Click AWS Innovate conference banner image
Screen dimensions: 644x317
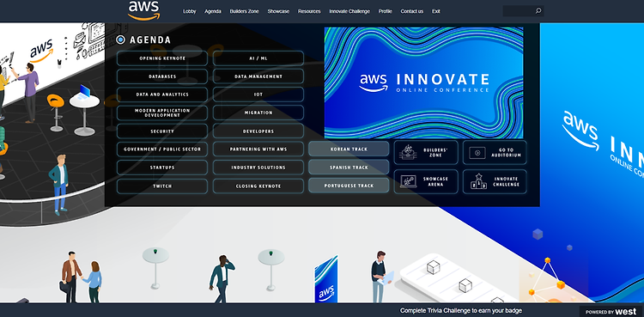424,82
